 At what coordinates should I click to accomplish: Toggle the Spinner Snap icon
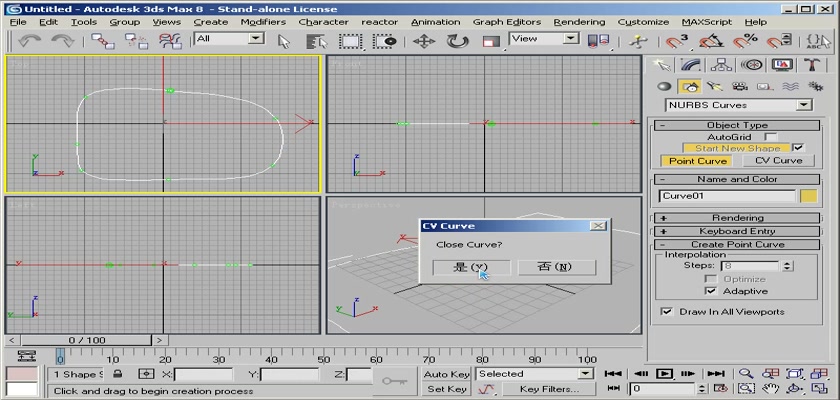tap(778, 41)
